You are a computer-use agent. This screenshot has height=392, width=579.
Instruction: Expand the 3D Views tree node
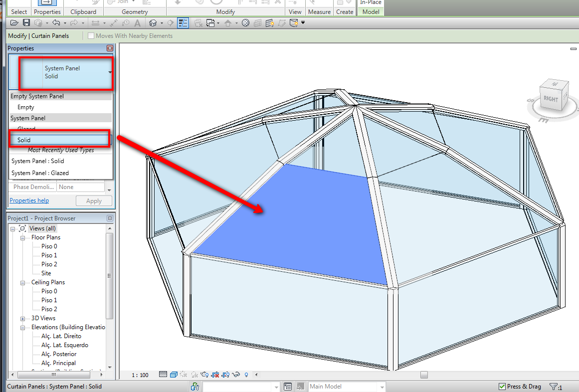tap(23, 318)
